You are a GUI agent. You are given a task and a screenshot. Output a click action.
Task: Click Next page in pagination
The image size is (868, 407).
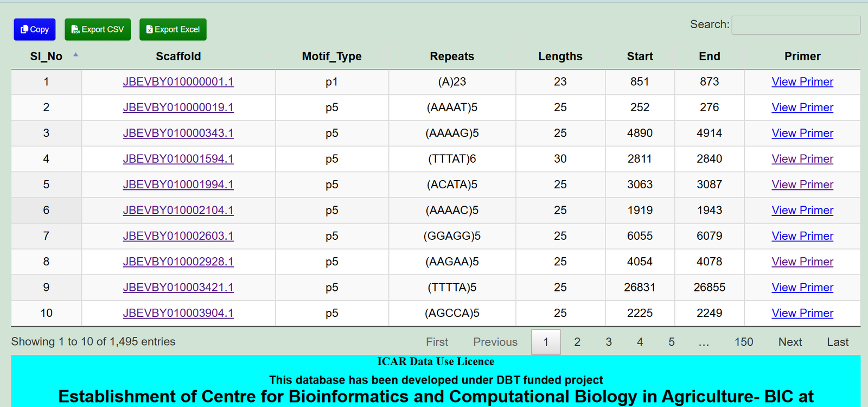click(x=790, y=342)
